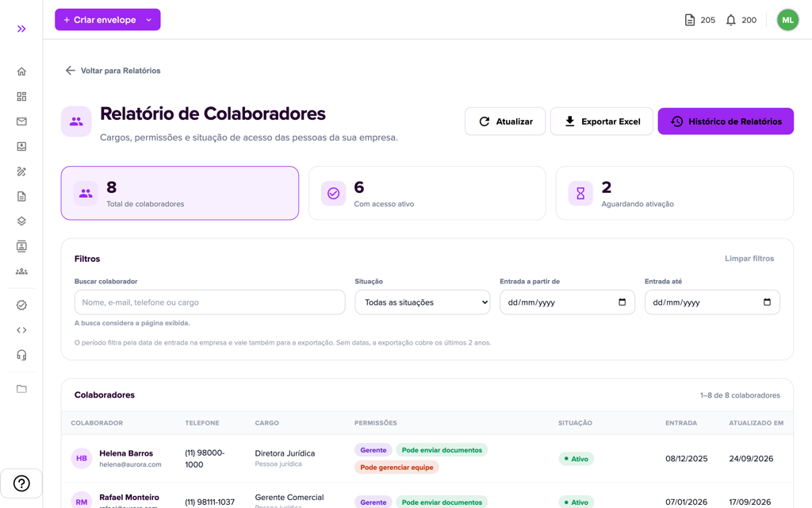Open the verified badge icon in sidebar
The image size is (812, 508).
tap(21, 305)
